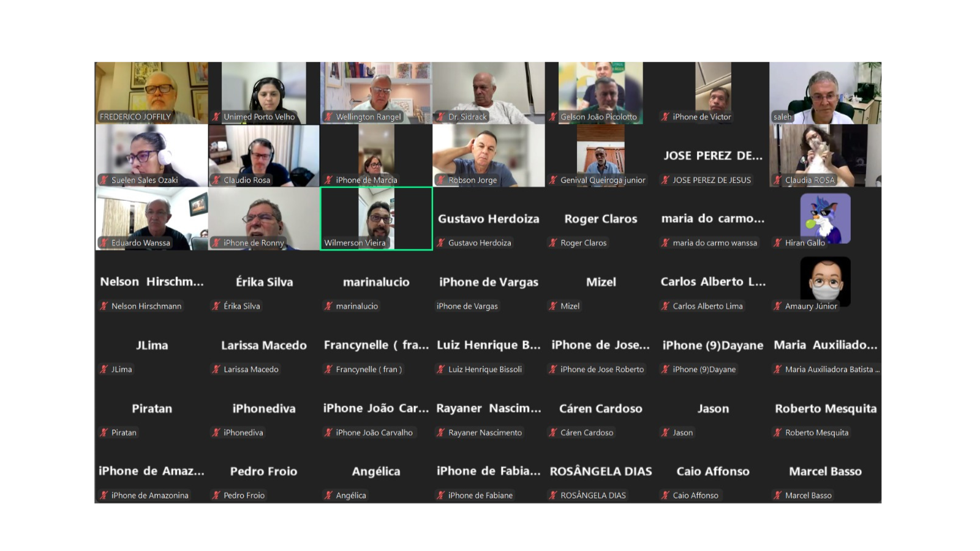980x551 pixels.
Task: Click the large 'Pedro Froio' name text
Action: pos(264,471)
